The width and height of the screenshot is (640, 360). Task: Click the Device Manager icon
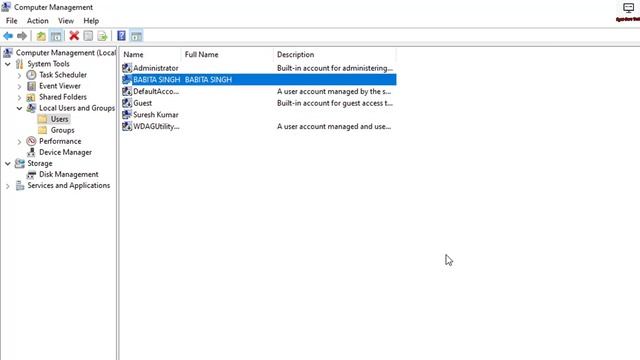point(31,152)
